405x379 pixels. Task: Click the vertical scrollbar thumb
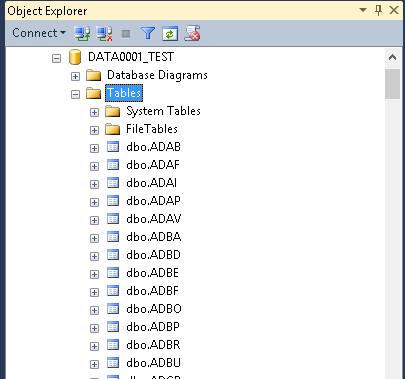point(392,84)
